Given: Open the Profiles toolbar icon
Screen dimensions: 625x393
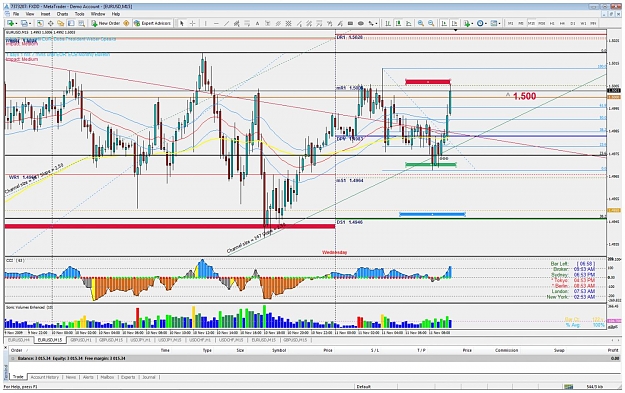Looking at the screenshot, I should [x=24, y=23].
